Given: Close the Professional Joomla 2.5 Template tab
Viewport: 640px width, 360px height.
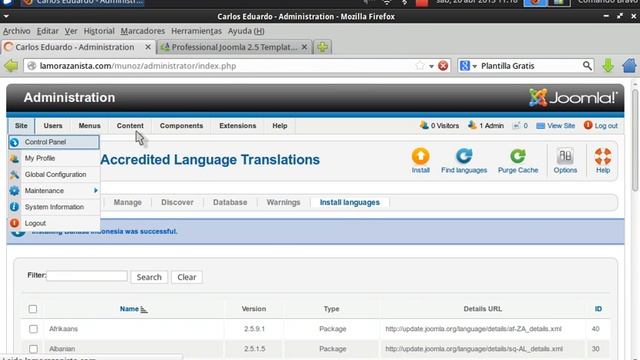Looking at the screenshot, I should point(304,47).
